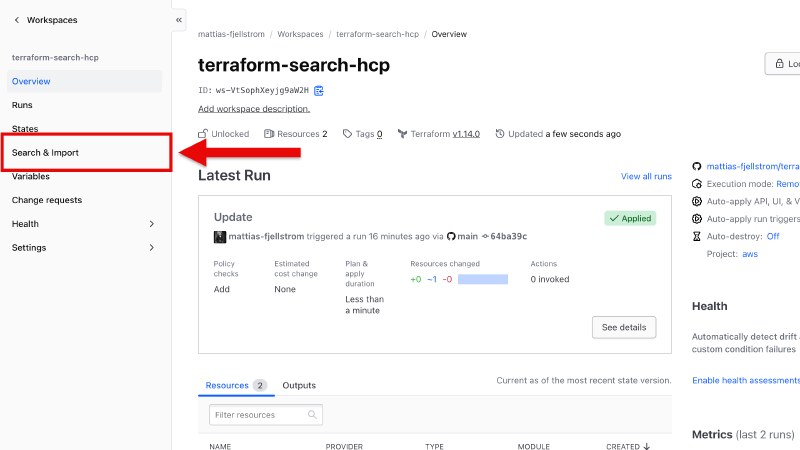Click Workspaces breadcrumb link
The image size is (800, 450).
click(300, 34)
